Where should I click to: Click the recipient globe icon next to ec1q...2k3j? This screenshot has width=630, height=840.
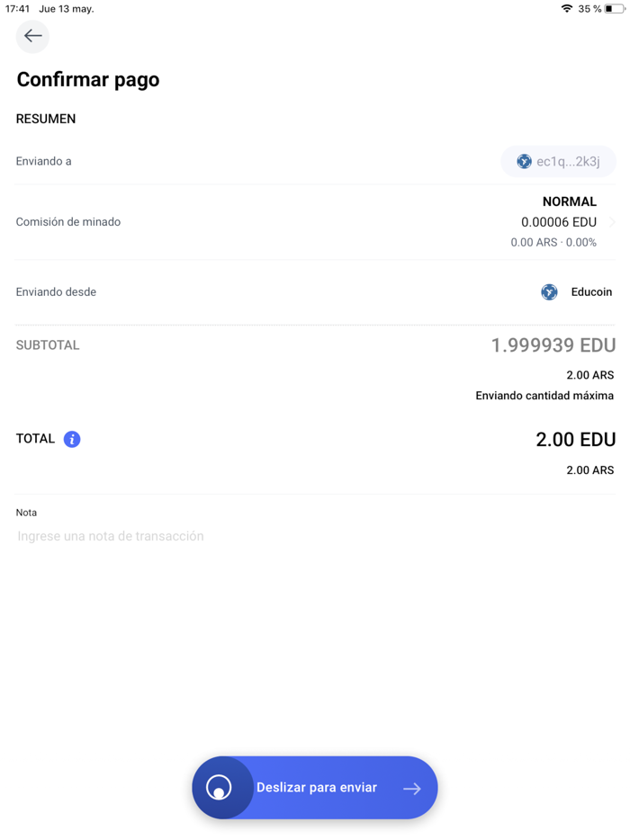pyautogui.click(x=524, y=161)
